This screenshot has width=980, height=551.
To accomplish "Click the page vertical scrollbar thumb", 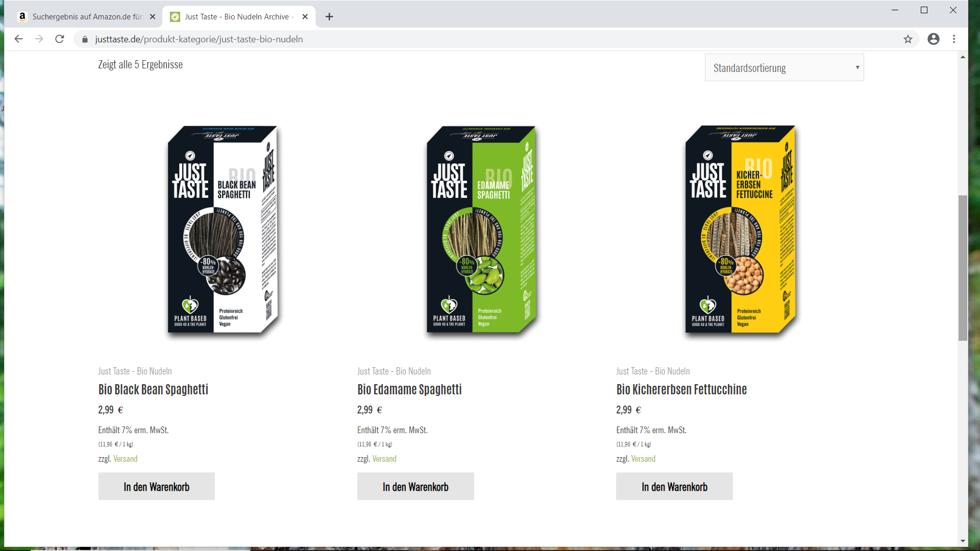I will coord(963,268).
